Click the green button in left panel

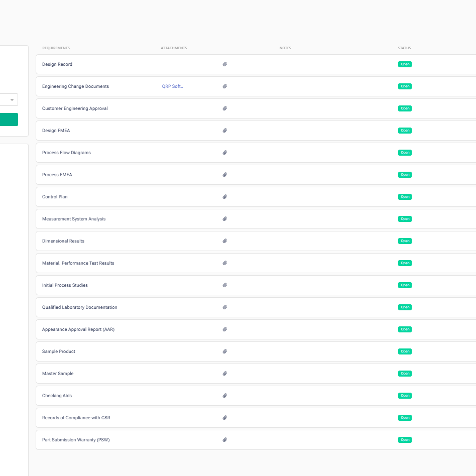click(x=9, y=120)
